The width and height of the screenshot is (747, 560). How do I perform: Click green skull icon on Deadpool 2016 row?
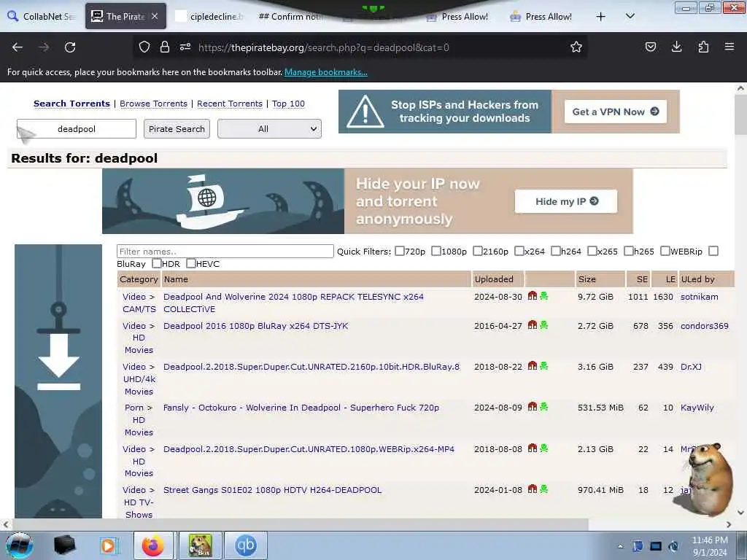point(543,325)
